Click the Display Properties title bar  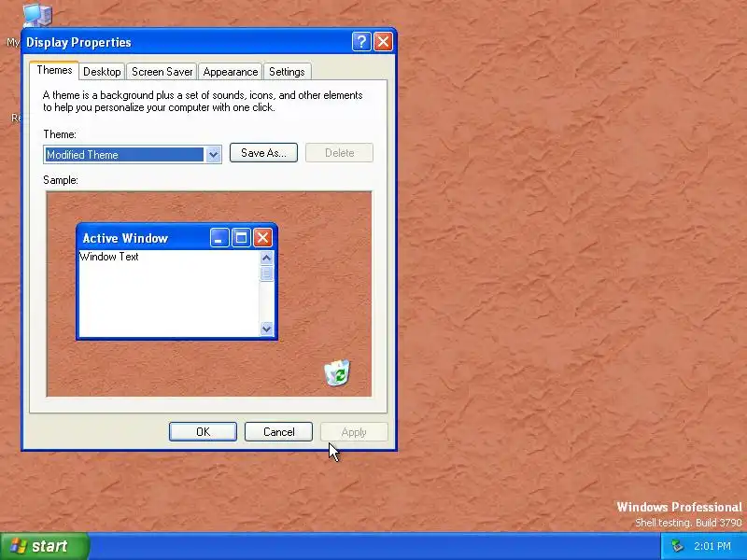(208, 42)
